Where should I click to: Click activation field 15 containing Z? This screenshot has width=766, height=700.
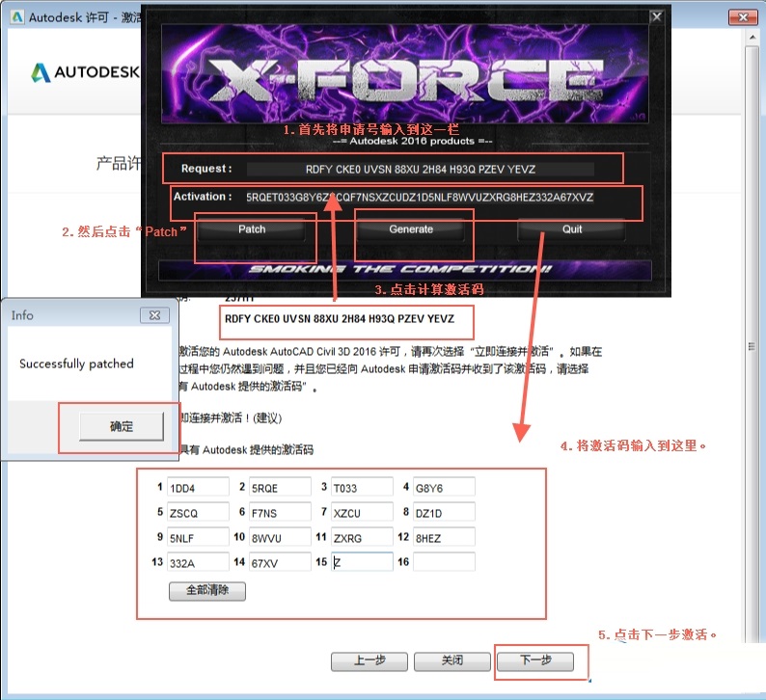pos(362,562)
